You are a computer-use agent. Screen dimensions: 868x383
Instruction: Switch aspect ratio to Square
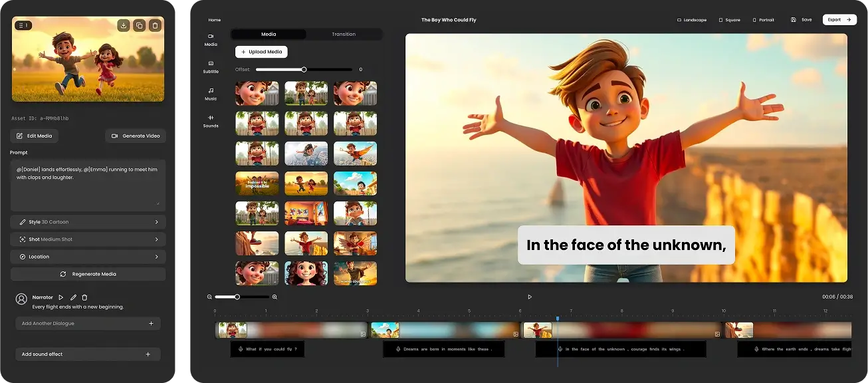pos(729,19)
